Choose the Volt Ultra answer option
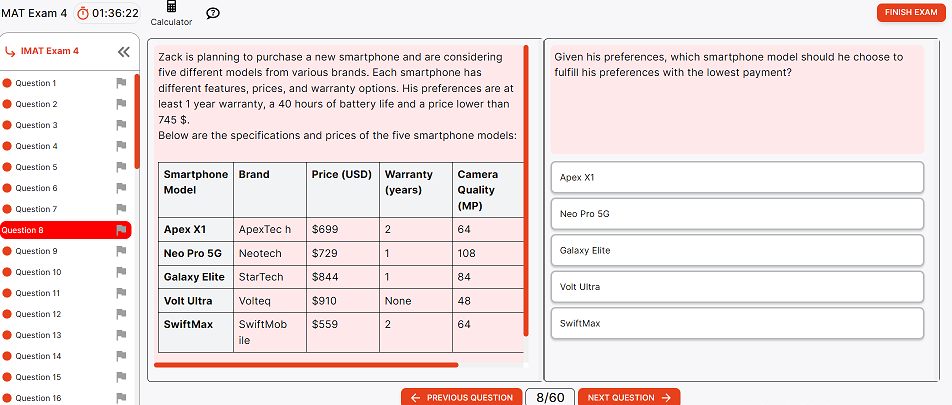This screenshot has width=952, height=405. coord(737,287)
